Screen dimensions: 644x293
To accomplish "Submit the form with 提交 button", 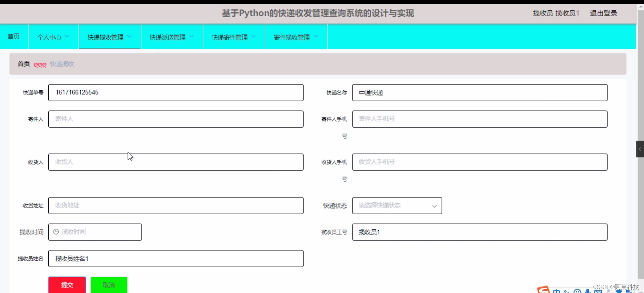I will (x=67, y=285).
